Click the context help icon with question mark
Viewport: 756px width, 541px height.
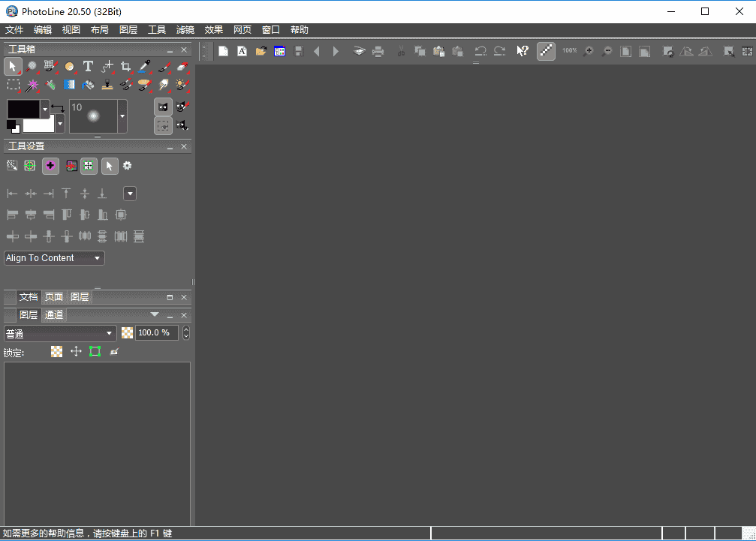[523, 51]
